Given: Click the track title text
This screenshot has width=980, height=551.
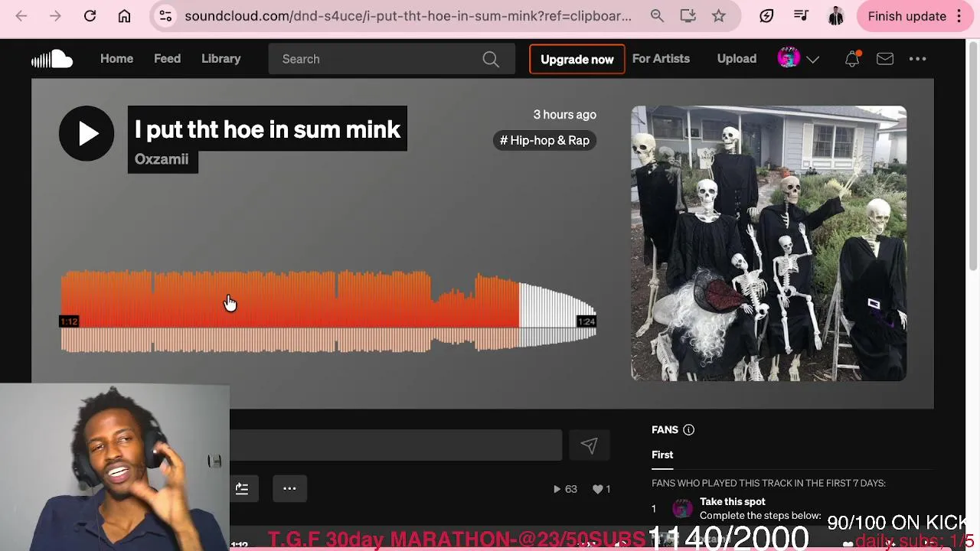Looking at the screenshot, I should click(x=267, y=129).
